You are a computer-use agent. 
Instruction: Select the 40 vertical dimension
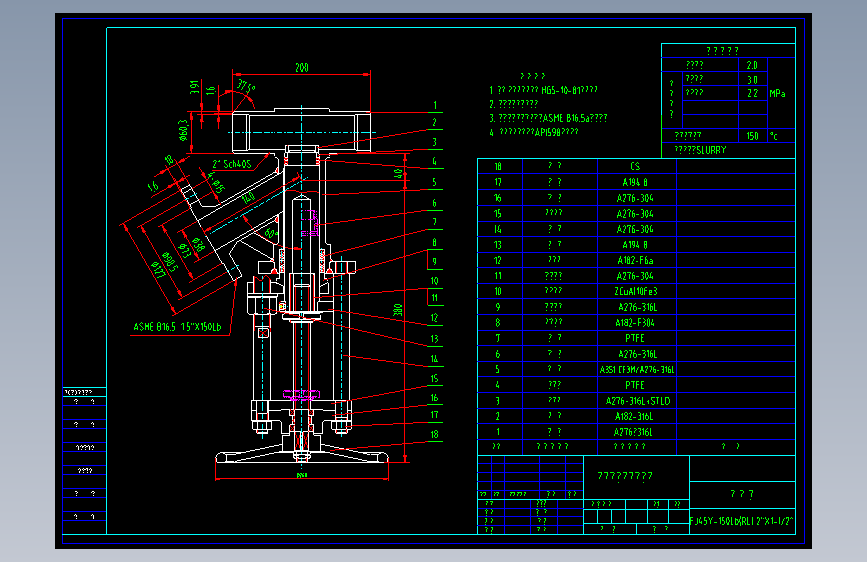[x=398, y=174]
